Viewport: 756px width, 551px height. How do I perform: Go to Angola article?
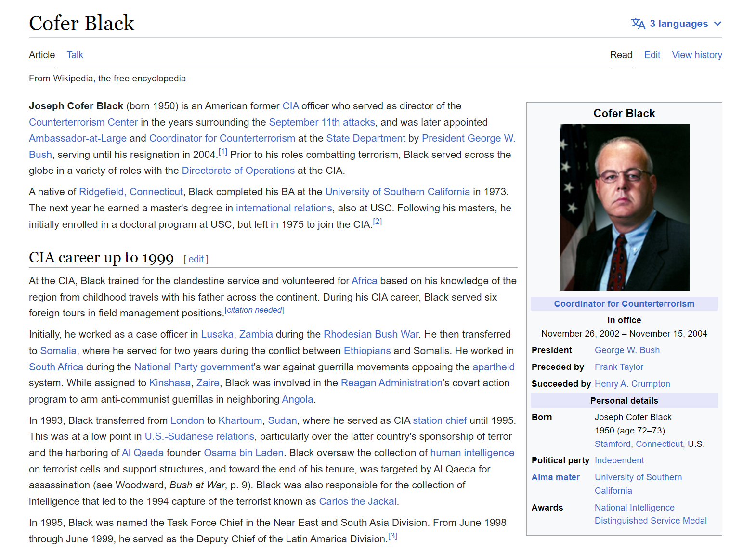coord(298,399)
